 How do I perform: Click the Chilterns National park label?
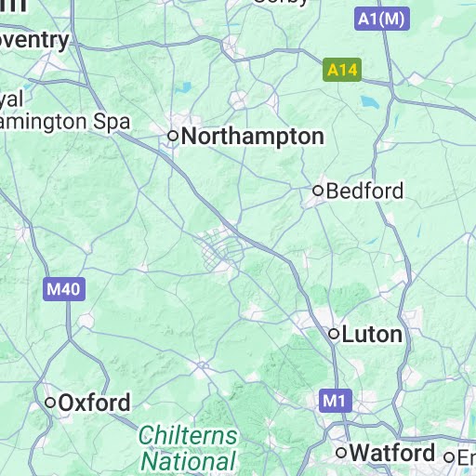[x=188, y=448]
